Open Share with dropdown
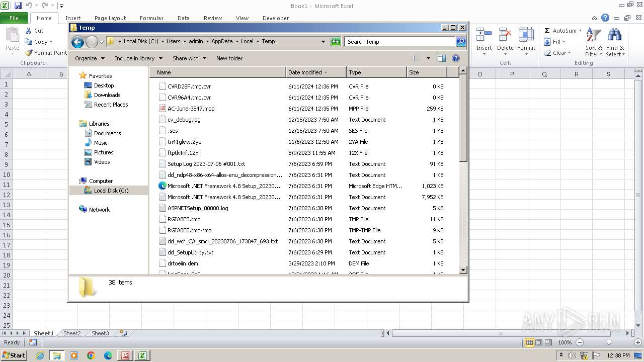Image resolution: width=644 pixels, height=362 pixels. pos(189,58)
